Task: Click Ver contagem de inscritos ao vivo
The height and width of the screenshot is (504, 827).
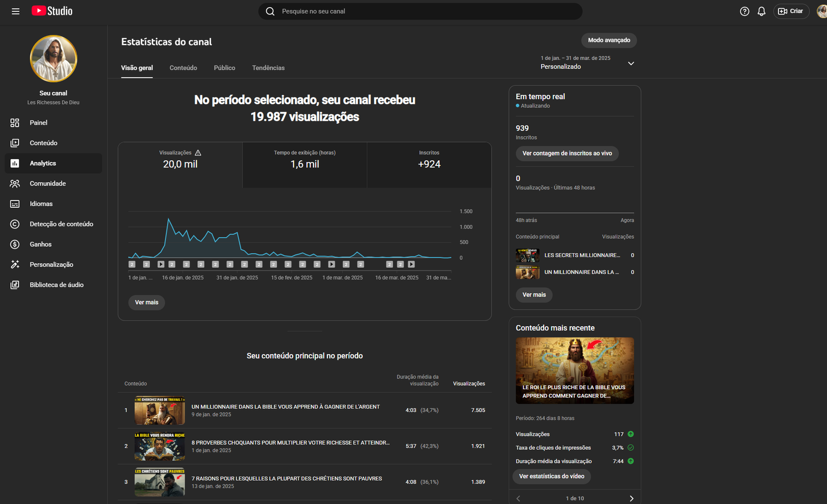Action: coord(567,154)
